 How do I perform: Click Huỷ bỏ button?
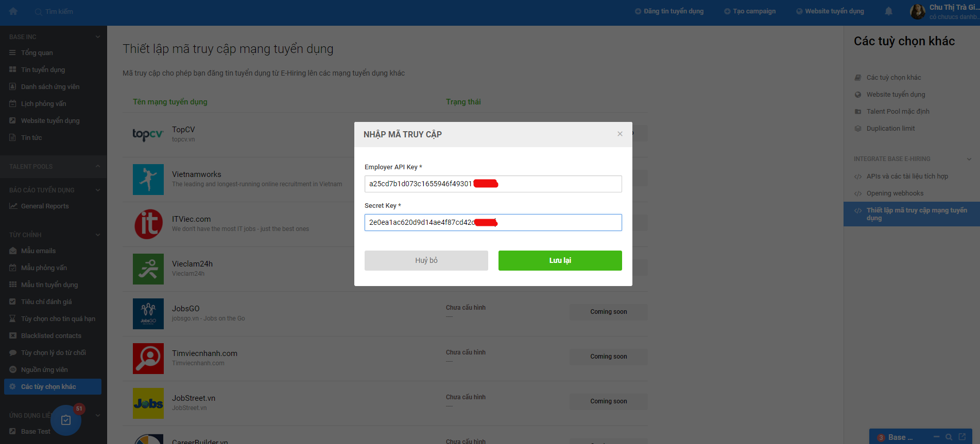point(426,260)
